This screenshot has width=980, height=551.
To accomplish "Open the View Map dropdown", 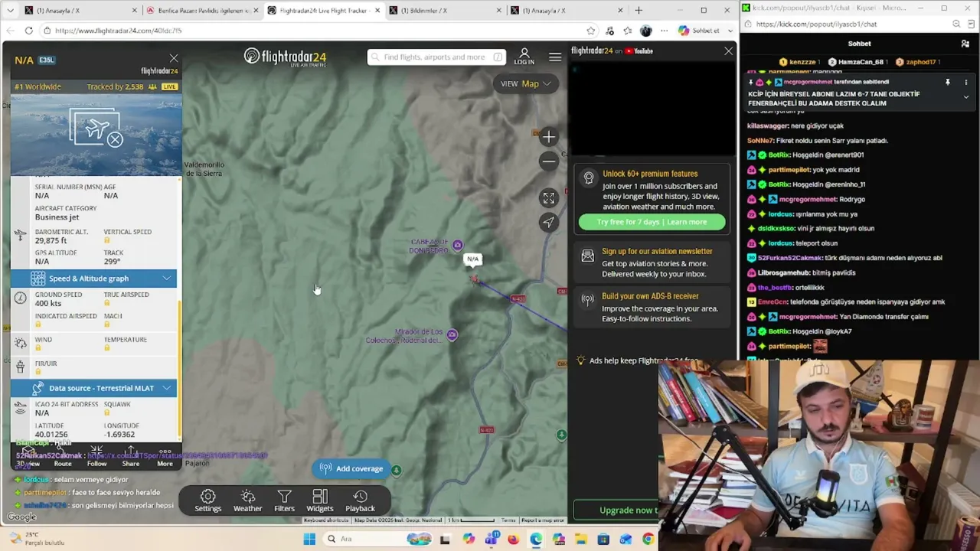I will pos(525,83).
